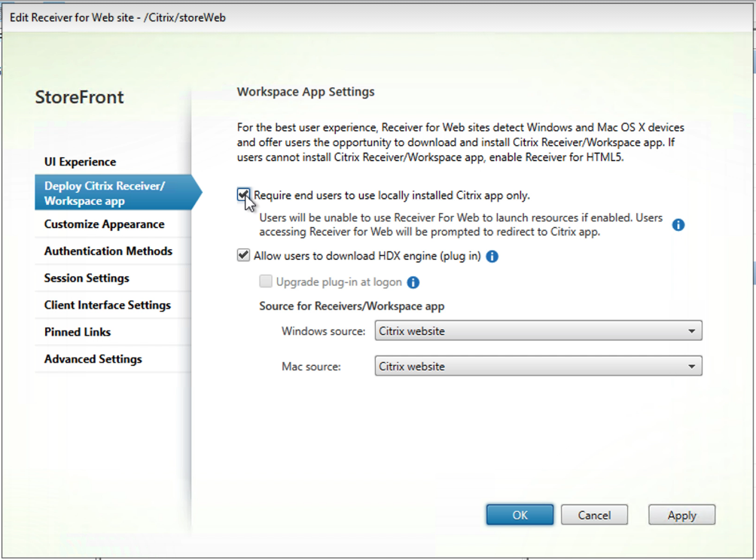Go to Authentication Methods settings

coord(108,251)
